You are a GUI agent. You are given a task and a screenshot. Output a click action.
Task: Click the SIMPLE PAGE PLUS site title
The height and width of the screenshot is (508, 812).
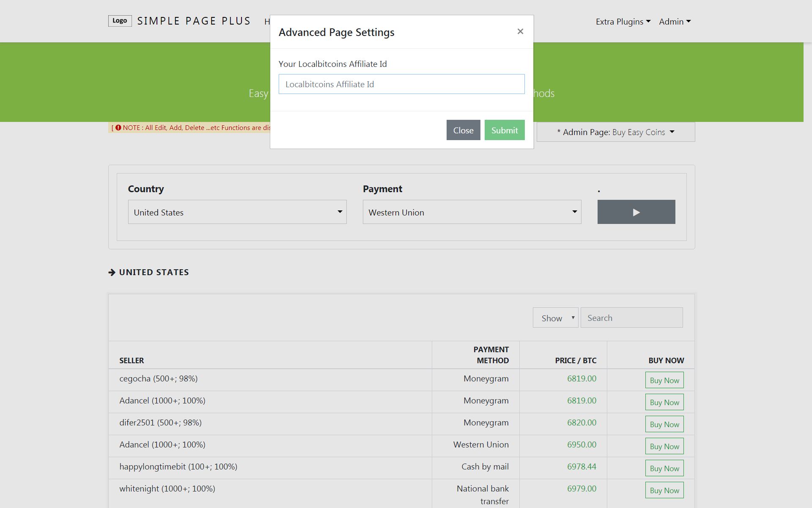click(x=194, y=21)
